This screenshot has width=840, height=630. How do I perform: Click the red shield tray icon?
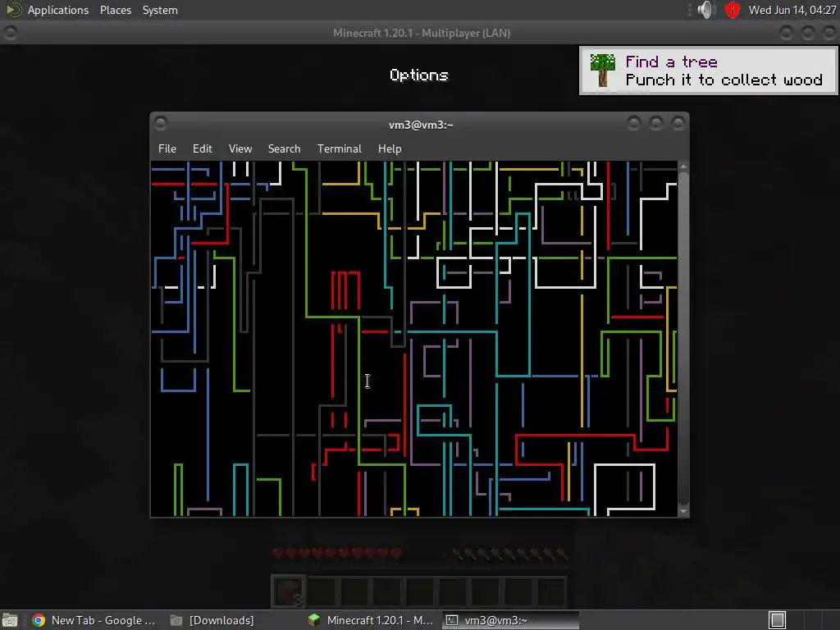pyautogui.click(x=732, y=10)
